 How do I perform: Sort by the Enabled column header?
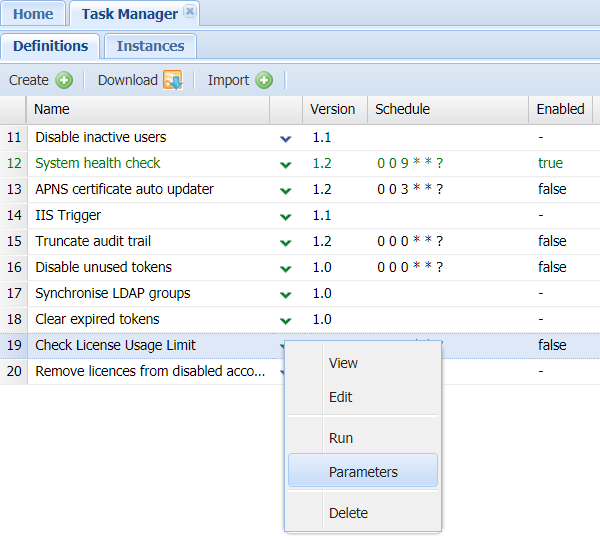tap(560, 109)
